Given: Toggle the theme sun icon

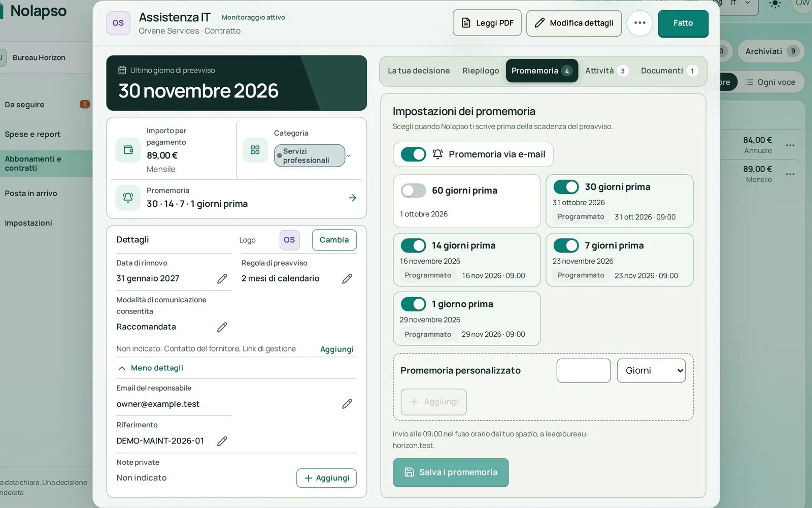Looking at the screenshot, I should click(x=775, y=4).
